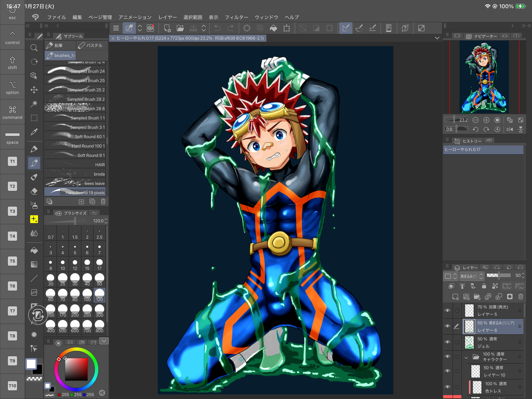This screenshot has width=532, height=399.
Task: Flip navigator view horizontally
Action: click(509, 130)
